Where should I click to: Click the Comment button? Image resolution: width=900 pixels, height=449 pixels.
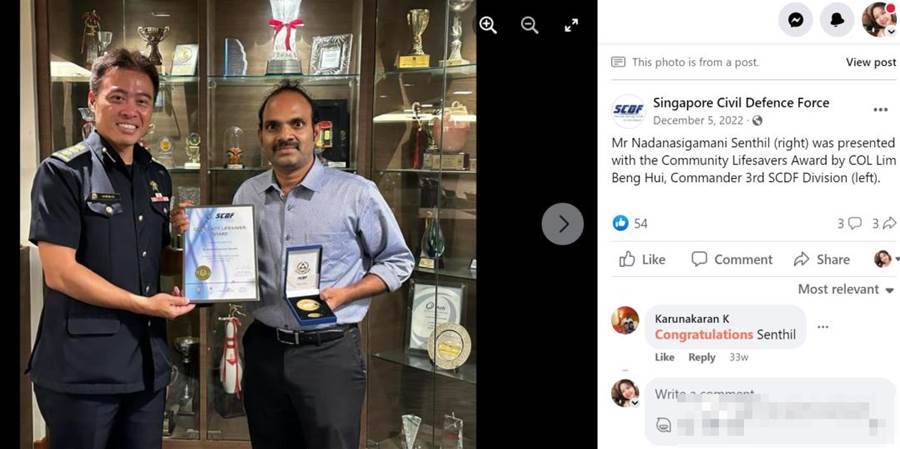click(732, 260)
